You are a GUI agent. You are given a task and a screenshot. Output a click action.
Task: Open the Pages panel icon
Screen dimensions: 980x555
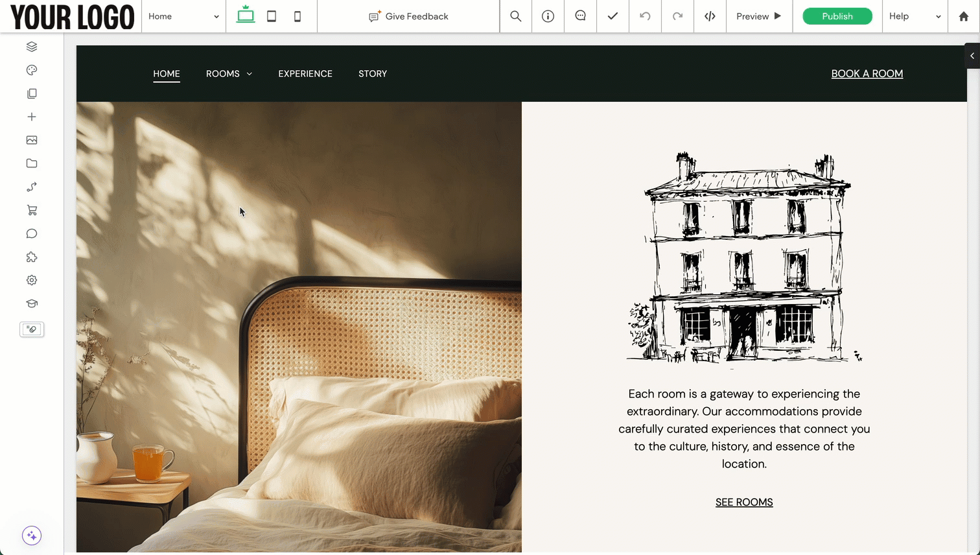pyautogui.click(x=32, y=93)
